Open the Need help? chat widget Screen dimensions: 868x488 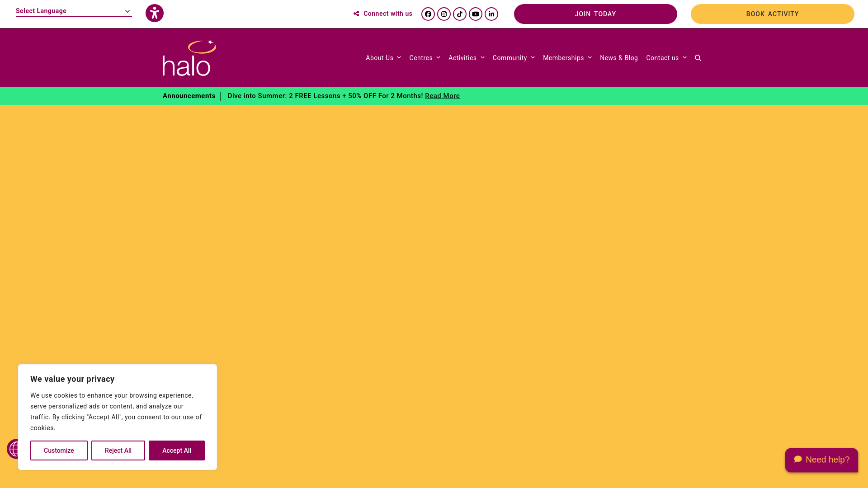(821, 460)
